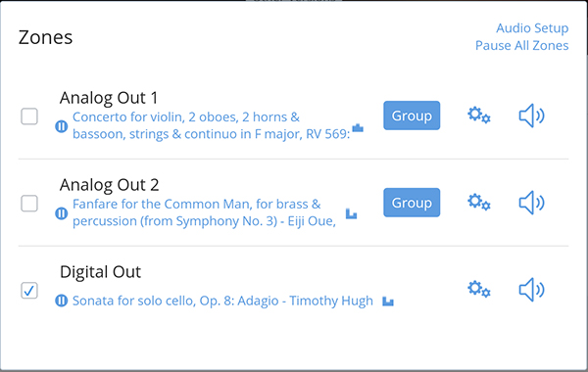This screenshot has width=588, height=372.
Task: Pause the Concerto for violin track
Action: 62,126
